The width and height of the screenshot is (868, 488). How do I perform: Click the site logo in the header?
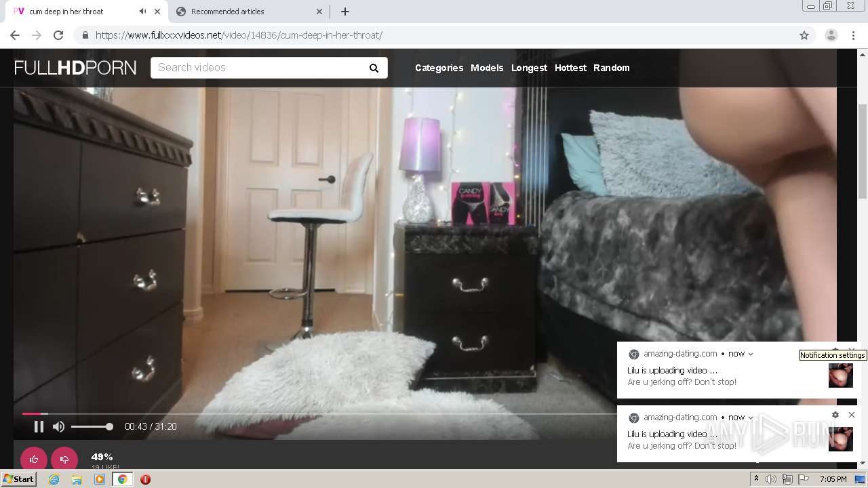(x=75, y=68)
